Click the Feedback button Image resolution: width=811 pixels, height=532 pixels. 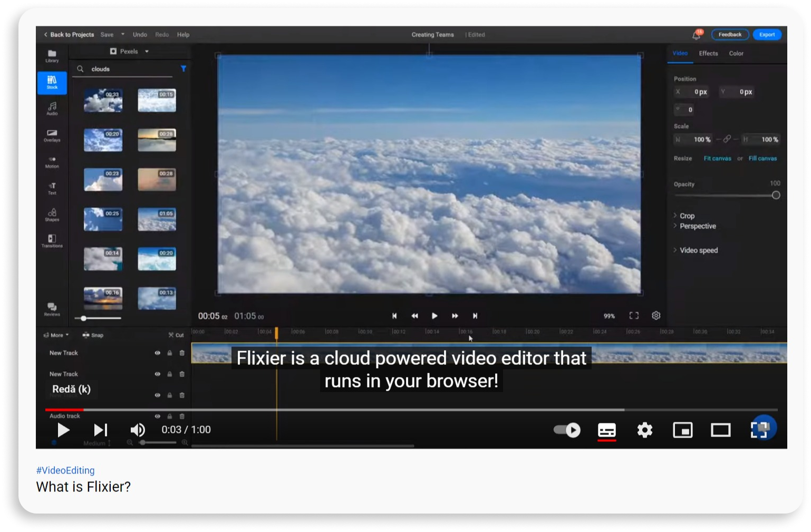coord(730,35)
